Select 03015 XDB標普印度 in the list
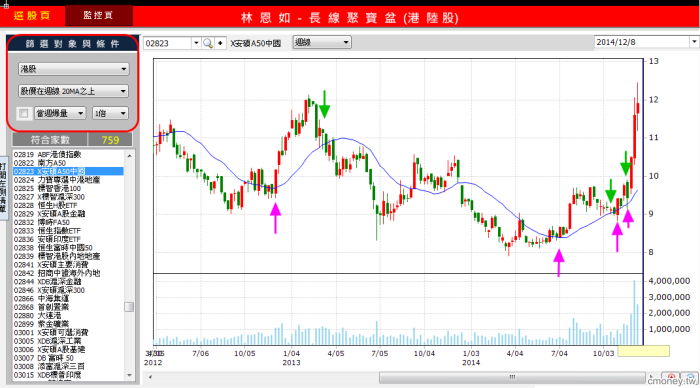The image size is (700, 388). pyautogui.click(x=68, y=375)
